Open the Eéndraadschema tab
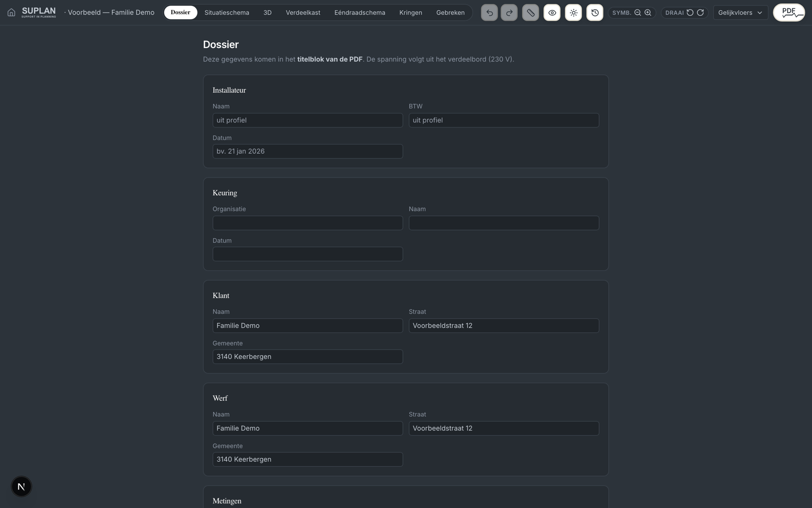812x508 pixels. pos(359,12)
